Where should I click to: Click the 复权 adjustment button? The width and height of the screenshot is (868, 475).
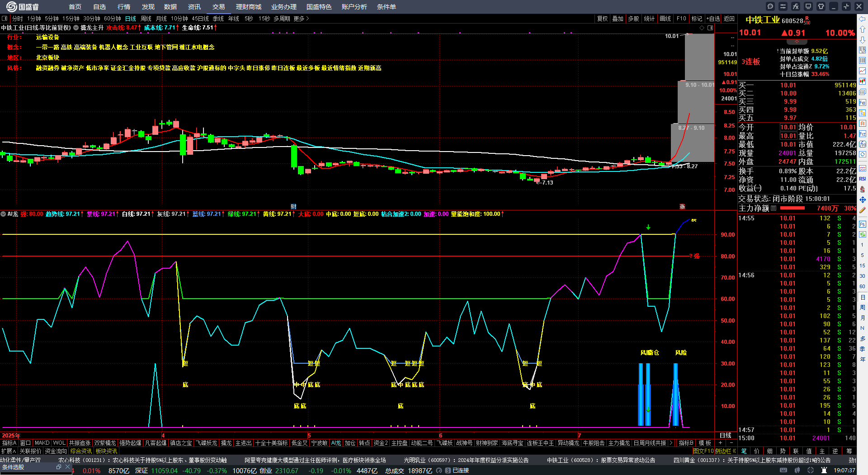pos(603,19)
